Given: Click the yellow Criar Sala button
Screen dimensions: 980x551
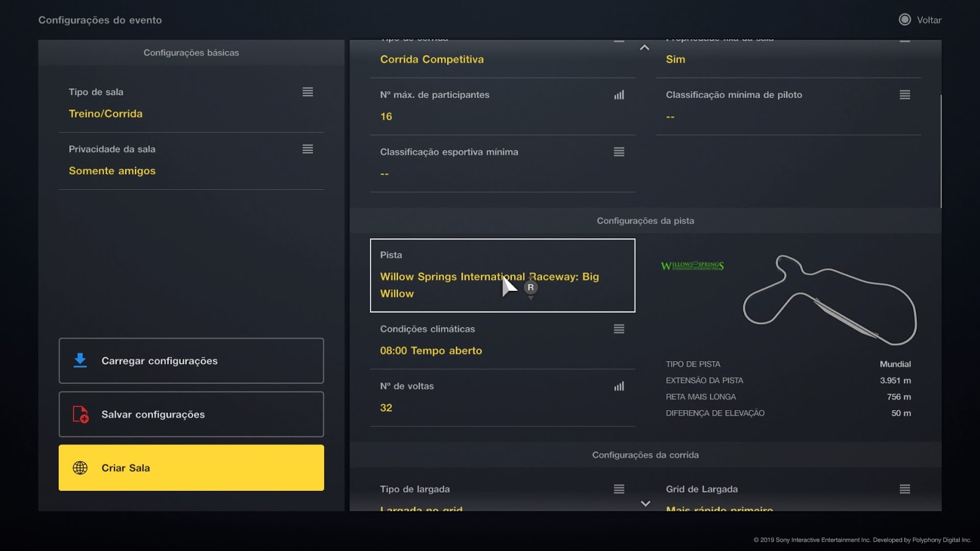Looking at the screenshot, I should pyautogui.click(x=191, y=468).
